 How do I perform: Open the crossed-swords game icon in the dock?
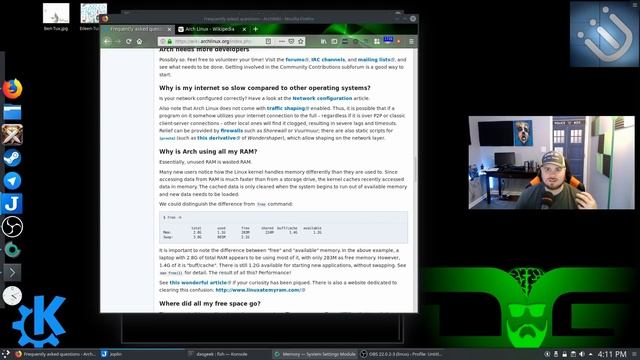pyautogui.click(x=12, y=135)
